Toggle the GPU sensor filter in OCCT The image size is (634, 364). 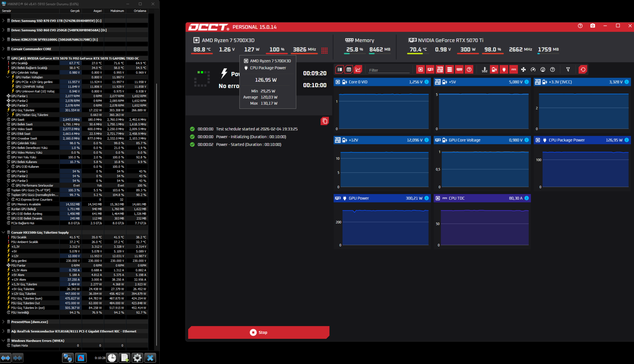pos(430,70)
